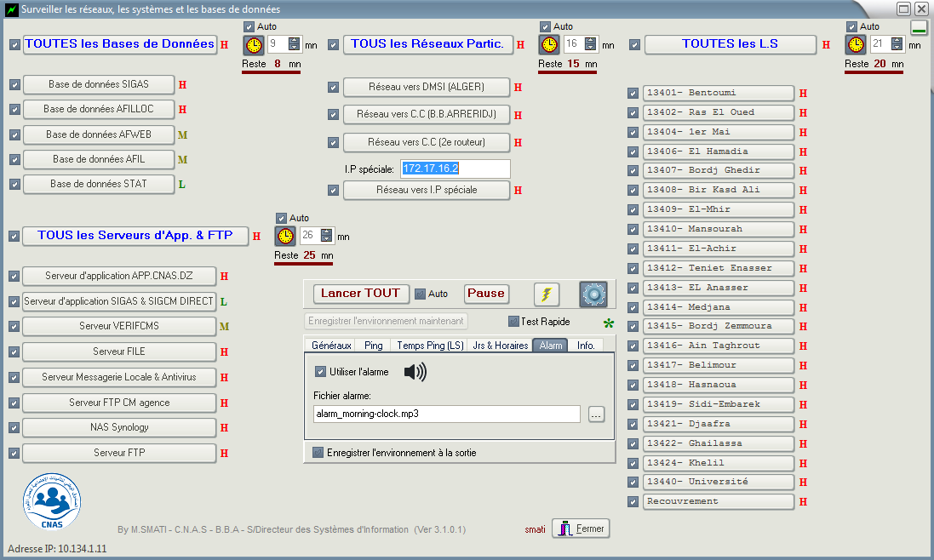Click the Pause button
Screen dimensions: 934x560
click(486, 294)
